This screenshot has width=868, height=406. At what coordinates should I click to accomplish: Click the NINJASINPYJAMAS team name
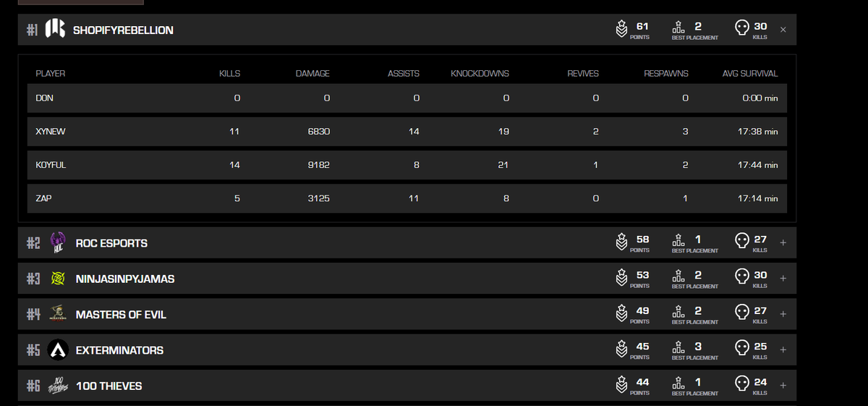[x=125, y=279]
